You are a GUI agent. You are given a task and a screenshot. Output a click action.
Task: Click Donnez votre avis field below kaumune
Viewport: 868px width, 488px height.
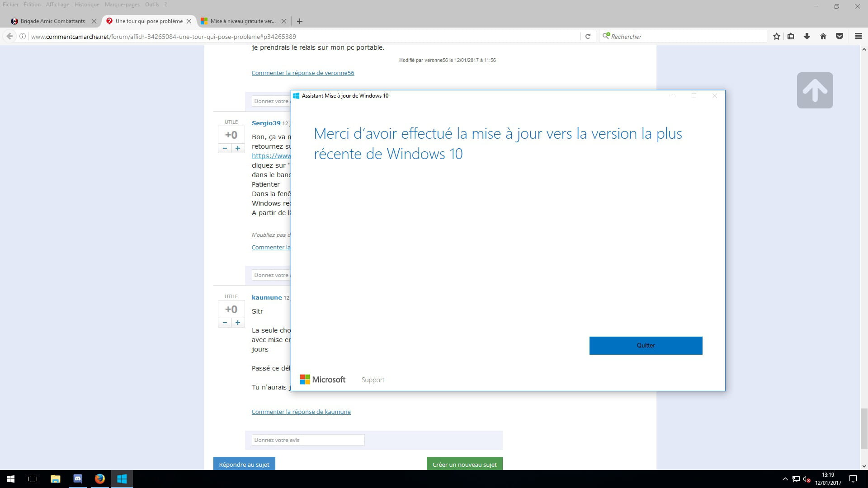(308, 440)
